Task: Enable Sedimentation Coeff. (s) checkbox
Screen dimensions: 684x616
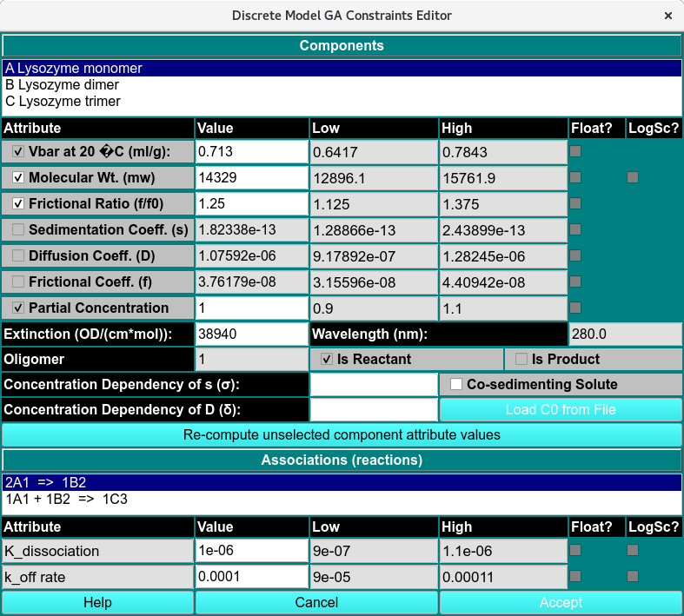Action: [18, 229]
